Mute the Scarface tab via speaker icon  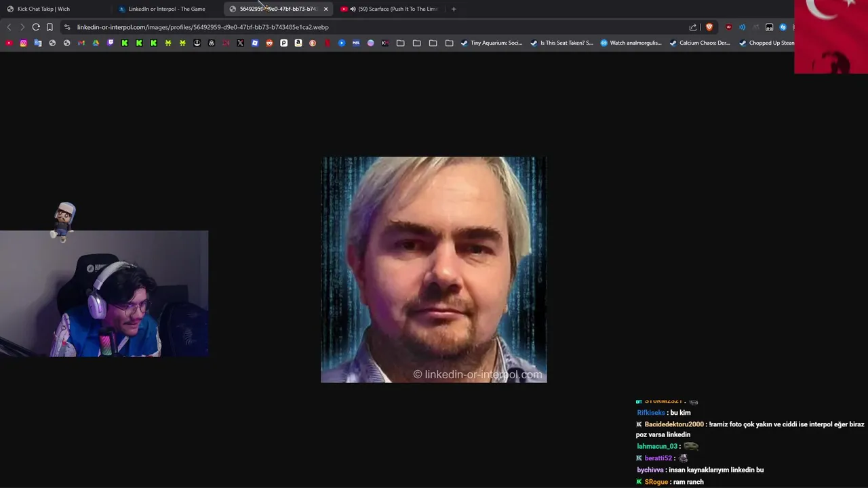point(353,9)
